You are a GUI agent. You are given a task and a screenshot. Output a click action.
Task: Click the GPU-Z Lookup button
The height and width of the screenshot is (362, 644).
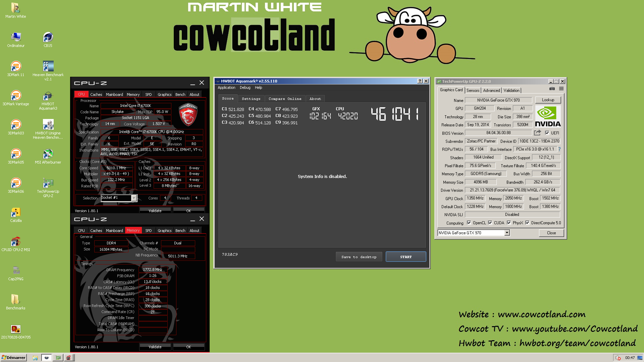pyautogui.click(x=548, y=100)
